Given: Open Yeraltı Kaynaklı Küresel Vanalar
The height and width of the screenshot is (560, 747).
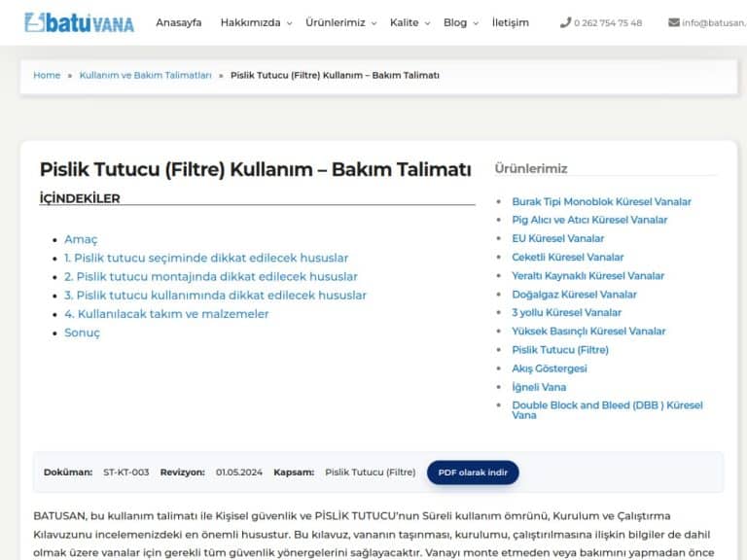Looking at the screenshot, I should pyautogui.click(x=587, y=275).
